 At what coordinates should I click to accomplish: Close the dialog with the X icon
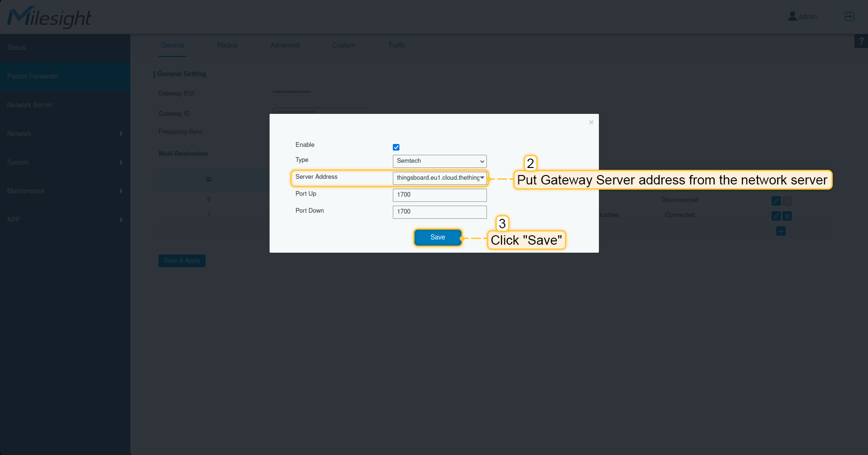(591, 122)
